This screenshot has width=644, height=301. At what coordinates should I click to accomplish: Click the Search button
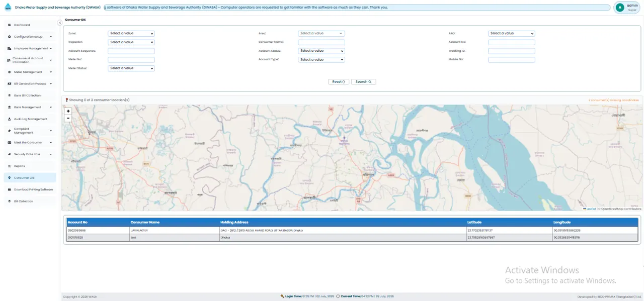point(363,81)
